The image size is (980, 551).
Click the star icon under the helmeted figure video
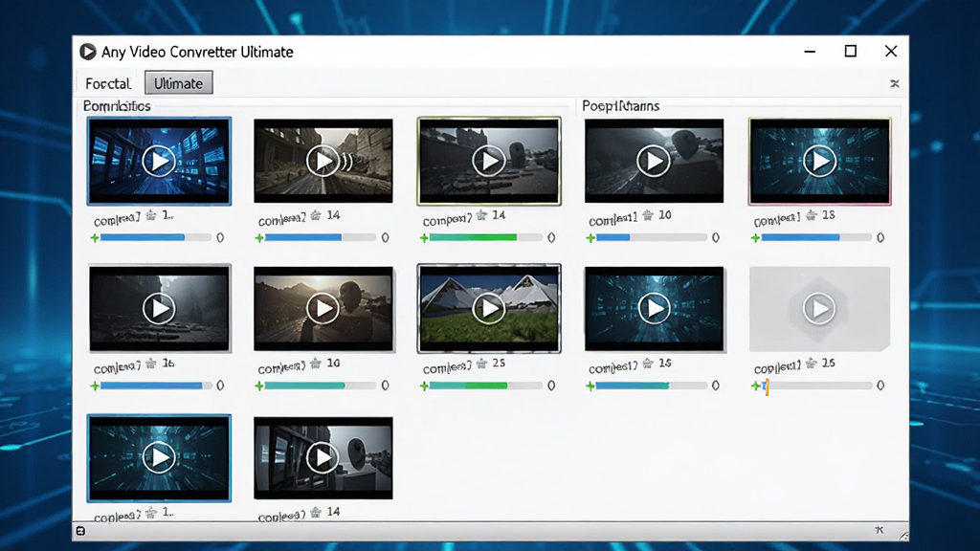click(x=316, y=364)
